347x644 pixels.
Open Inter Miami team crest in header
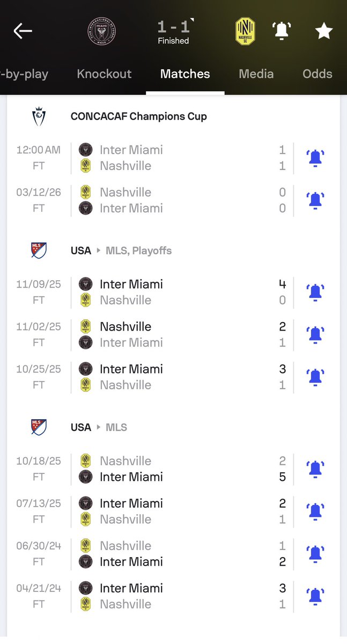point(101,31)
